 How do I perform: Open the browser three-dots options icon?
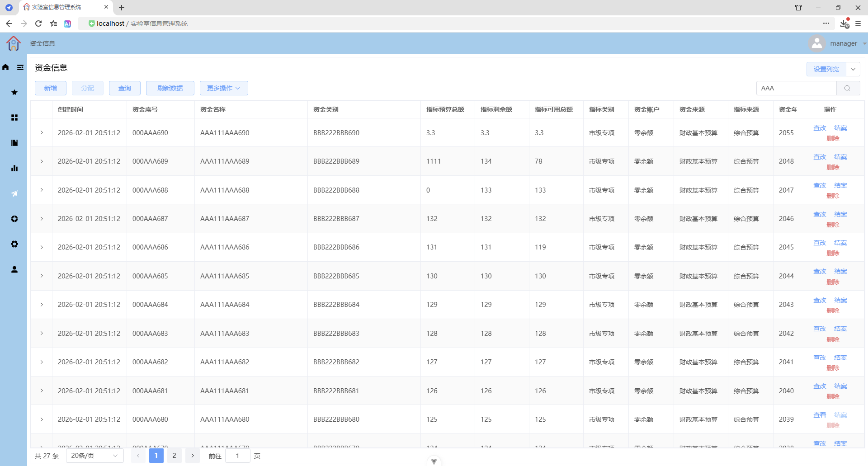click(826, 24)
